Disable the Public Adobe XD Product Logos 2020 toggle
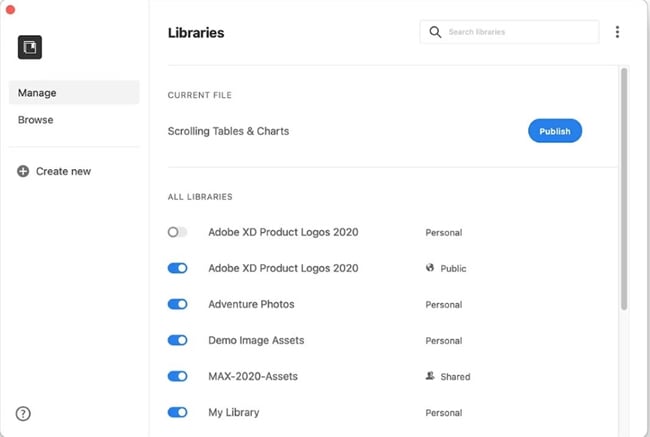Viewport: 650px width, 437px height. point(177,268)
